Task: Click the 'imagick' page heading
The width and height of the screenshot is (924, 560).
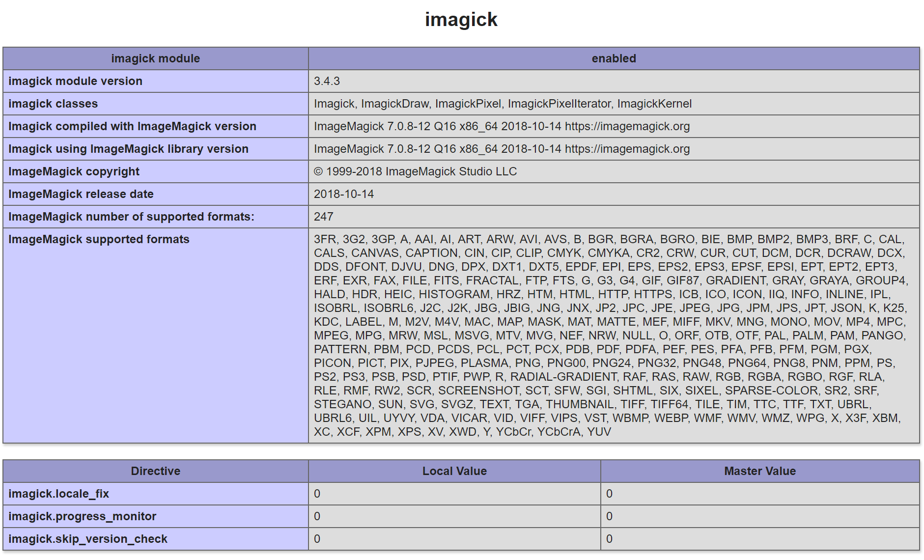Action: point(461,20)
